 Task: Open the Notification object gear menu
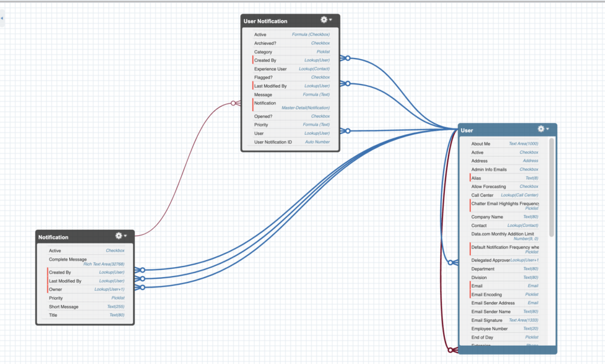coord(121,236)
